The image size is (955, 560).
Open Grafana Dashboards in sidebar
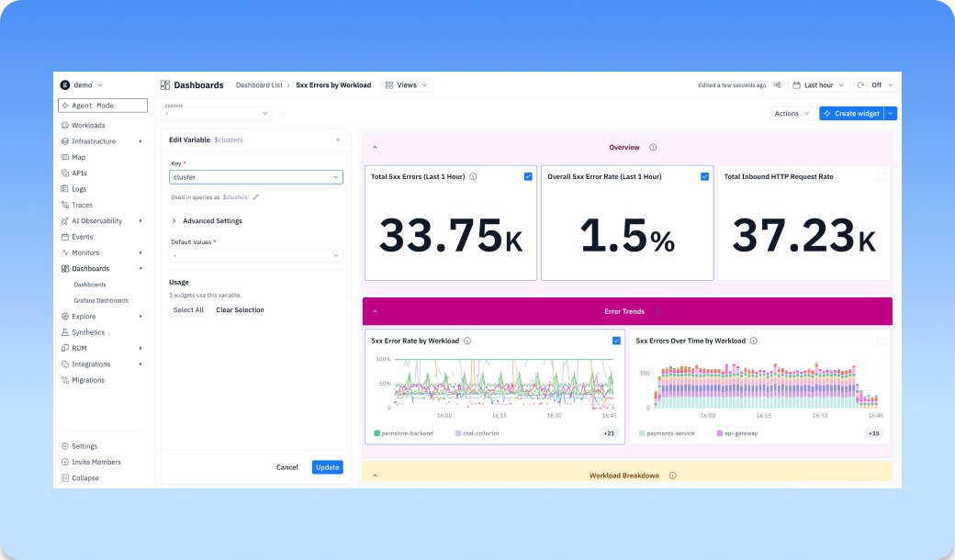tap(101, 301)
